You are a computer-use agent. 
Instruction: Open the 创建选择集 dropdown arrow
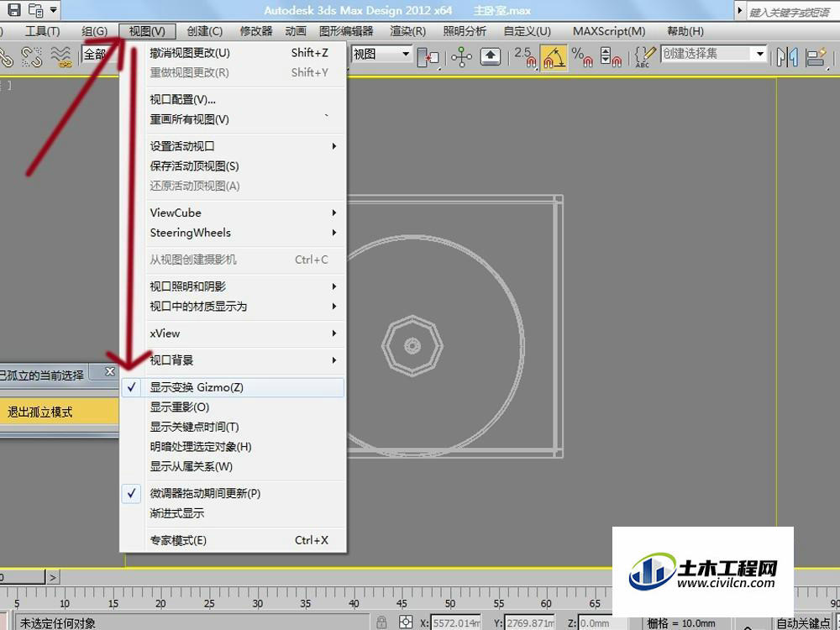tap(760, 54)
